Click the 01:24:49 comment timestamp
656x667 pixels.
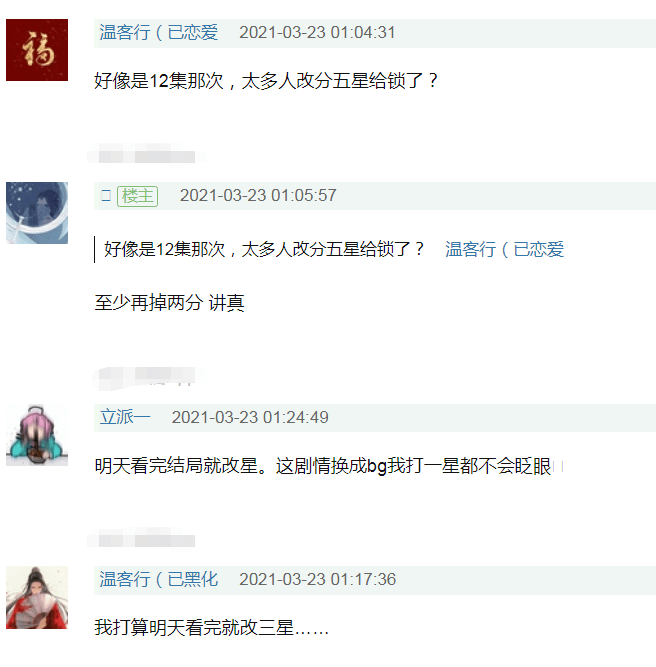tap(250, 418)
